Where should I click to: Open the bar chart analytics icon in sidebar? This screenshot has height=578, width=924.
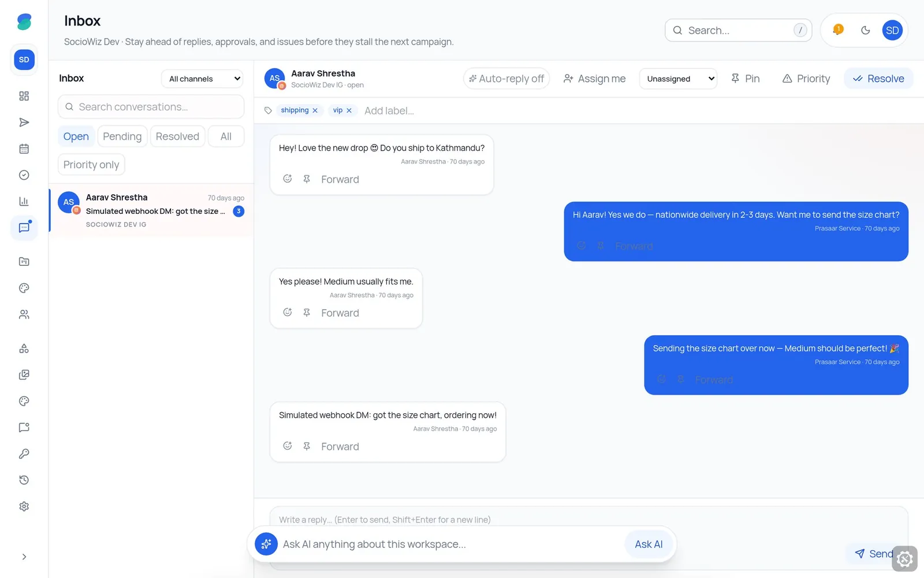pyautogui.click(x=24, y=201)
